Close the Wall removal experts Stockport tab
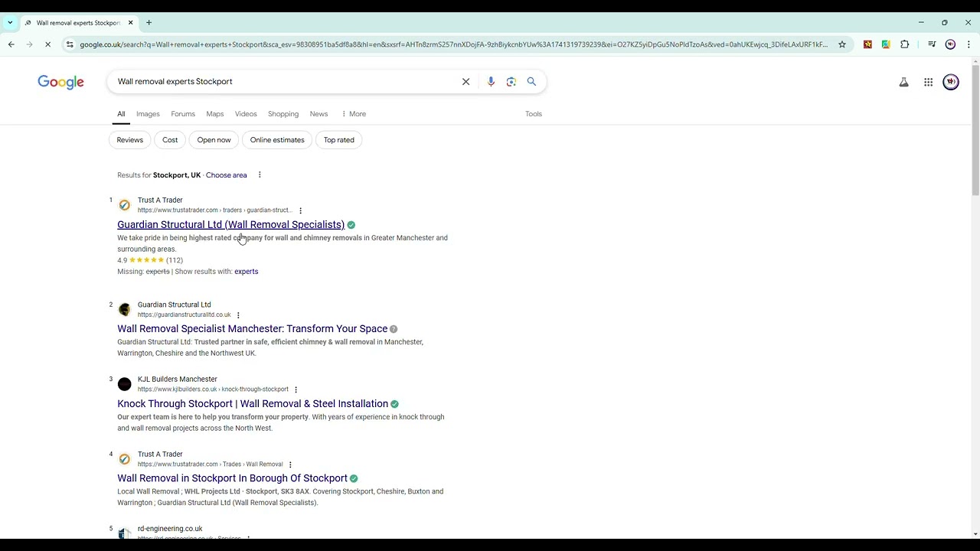 [x=130, y=23]
